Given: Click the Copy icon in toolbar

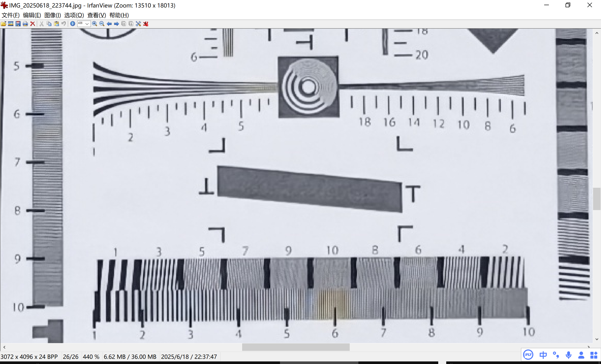Looking at the screenshot, I should (49, 24).
